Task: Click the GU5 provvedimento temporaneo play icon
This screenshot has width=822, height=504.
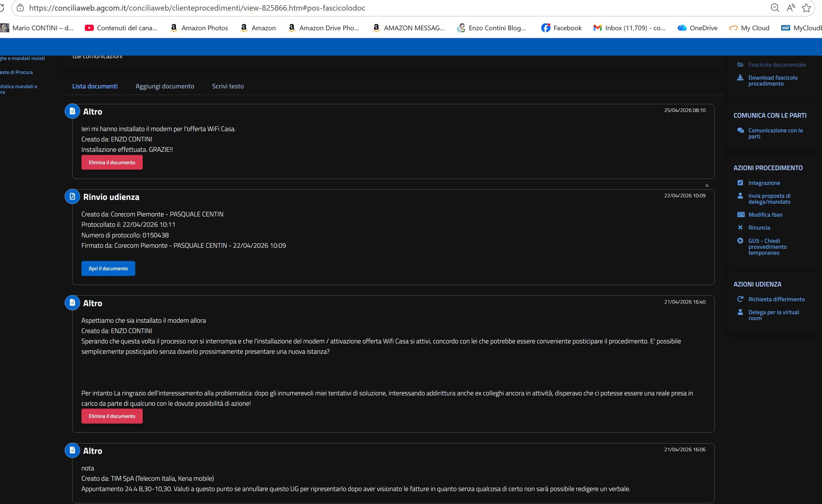Action: point(740,240)
